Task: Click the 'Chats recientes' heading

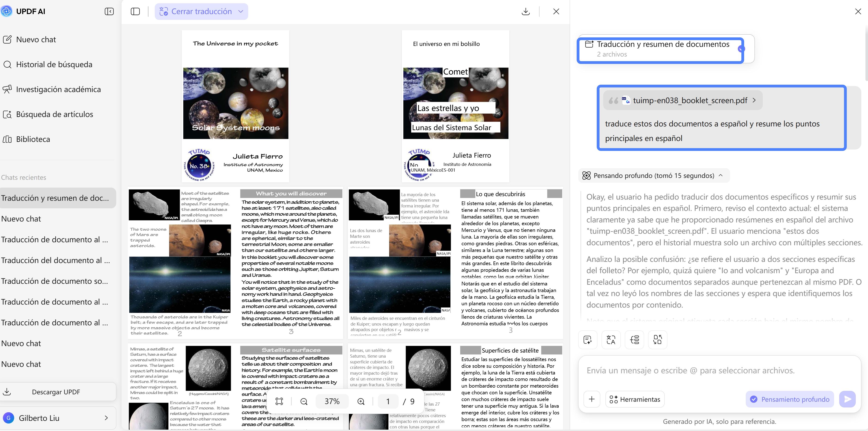Action: pos(24,177)
